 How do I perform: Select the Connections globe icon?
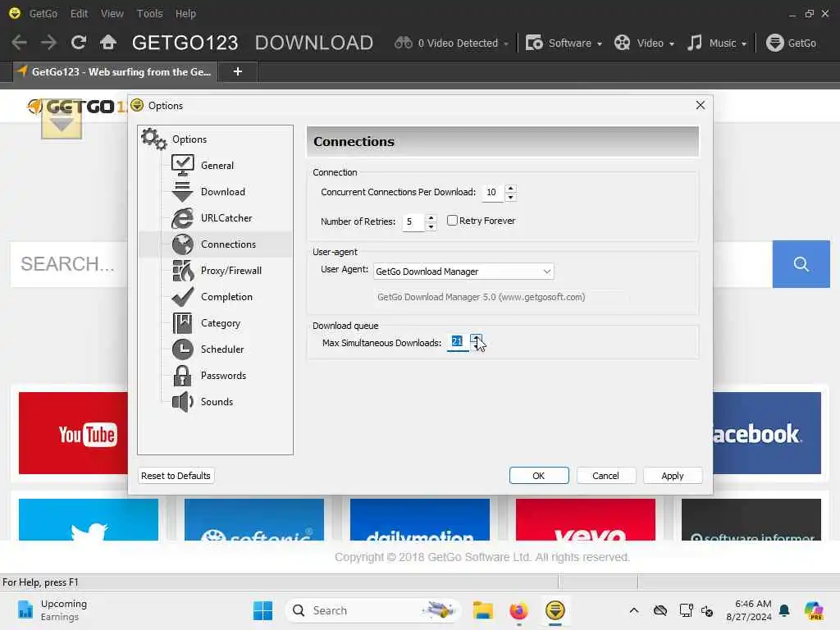(183, 244)
